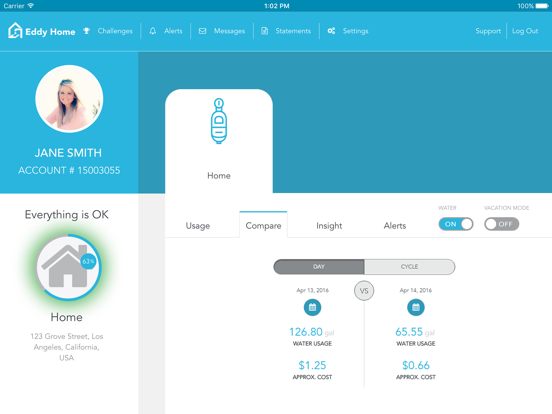Click the Eddy Home title text

pos(50,32)
